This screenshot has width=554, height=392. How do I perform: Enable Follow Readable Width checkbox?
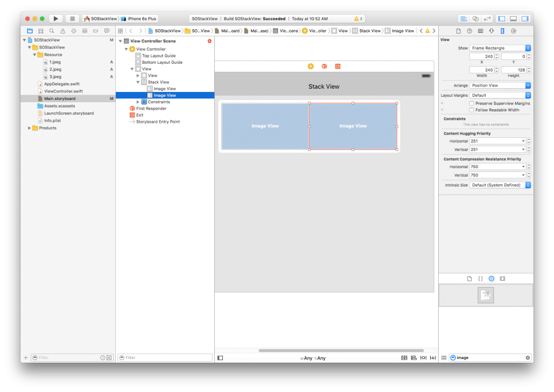472,110
